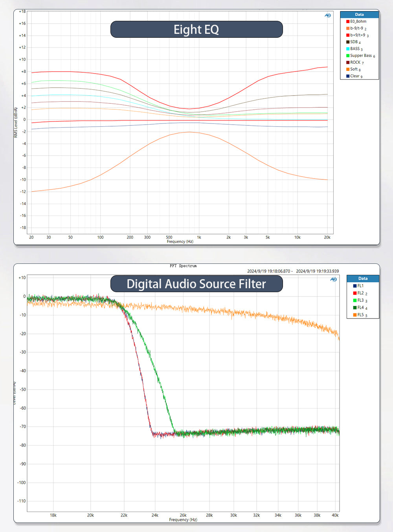Viewport: 393px width, 532px height.
Task: Select the Supper Bass legend entry
Action: 361,55
